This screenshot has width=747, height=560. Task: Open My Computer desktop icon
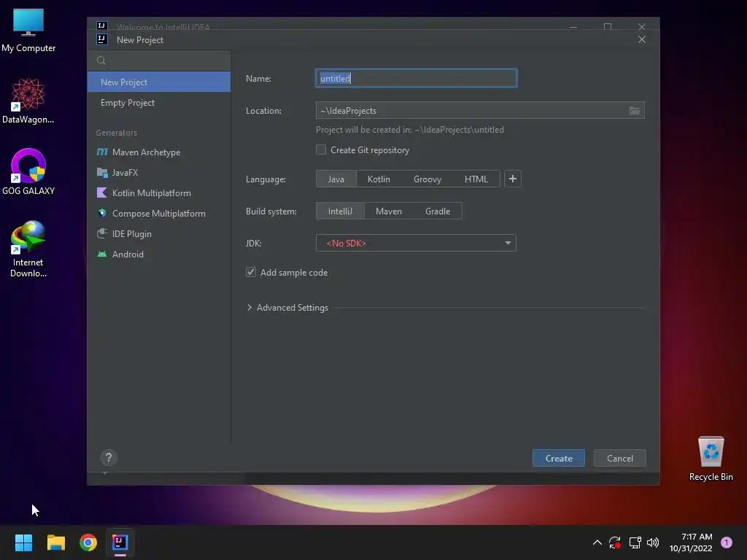click(28, 31)
